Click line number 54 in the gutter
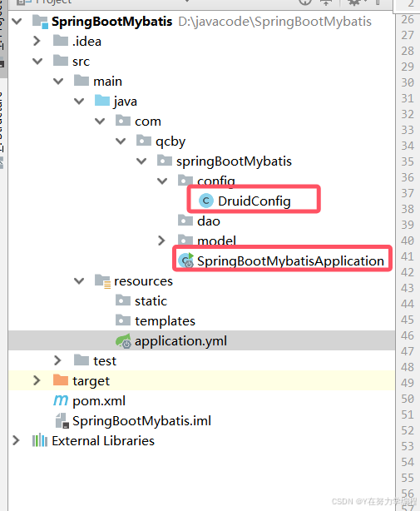This screenshot has height=511, width=420. (x=408, y=462)
